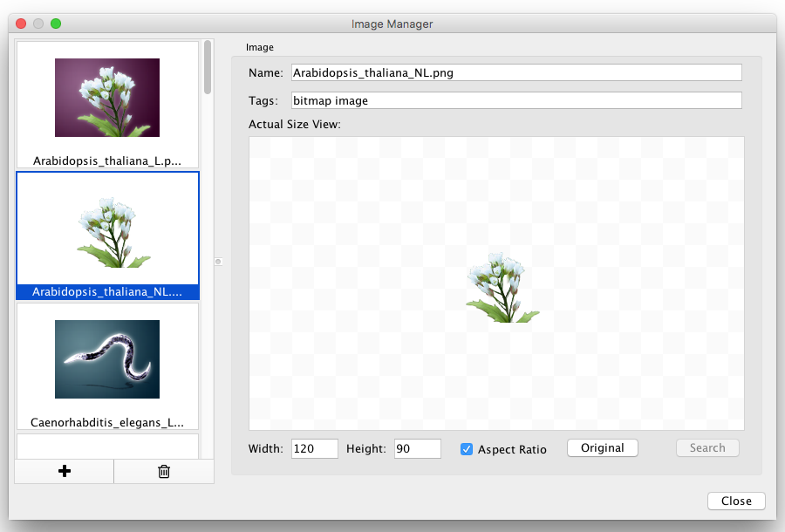Focus the Height input field
This screenshot has width=785, height=532.
pos(417,448)
